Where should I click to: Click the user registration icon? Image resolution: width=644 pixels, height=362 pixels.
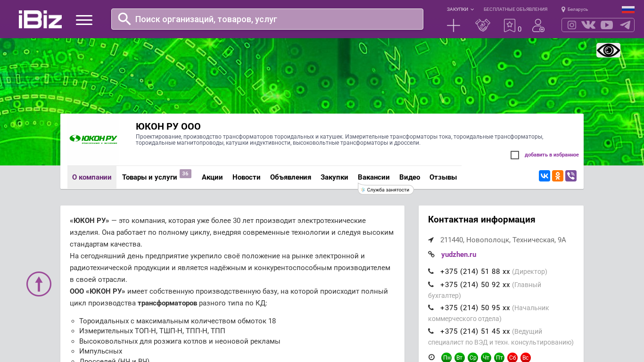click(538, 25)
